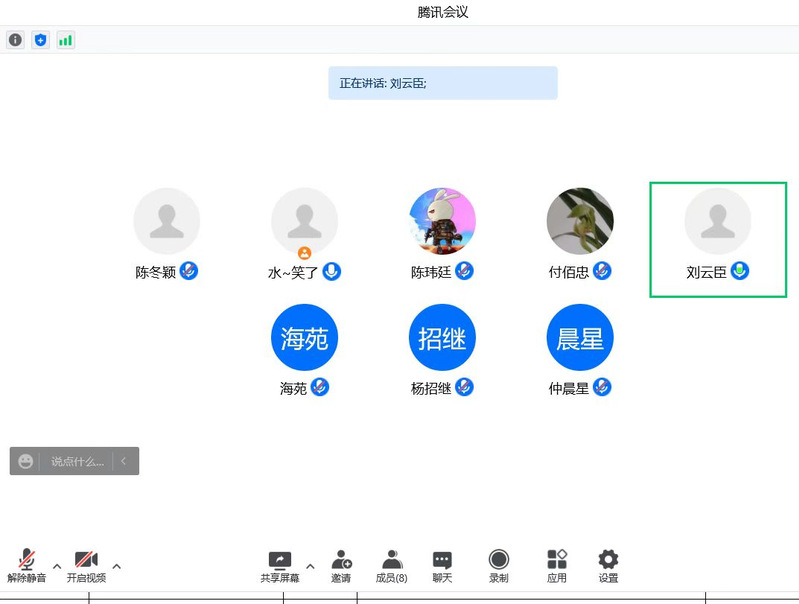
Task: Open 设置 settings gear
Action: [x=608, y=567]
